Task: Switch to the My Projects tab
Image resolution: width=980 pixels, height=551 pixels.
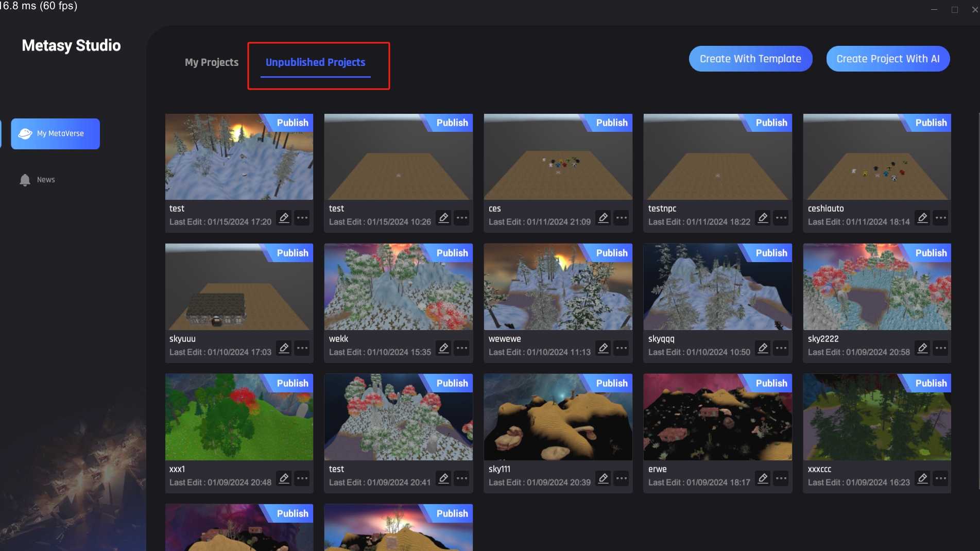Action: (212, 62)
